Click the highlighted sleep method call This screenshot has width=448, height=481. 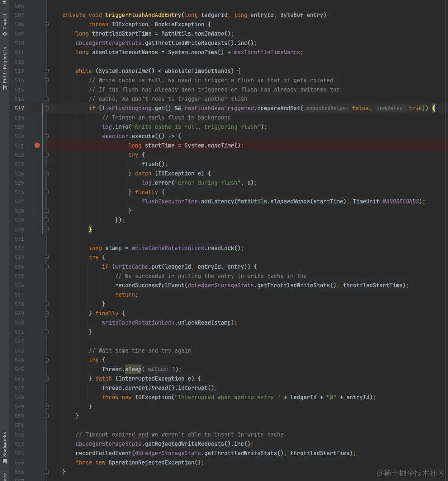pyautogui.click(x=133, y=370)
